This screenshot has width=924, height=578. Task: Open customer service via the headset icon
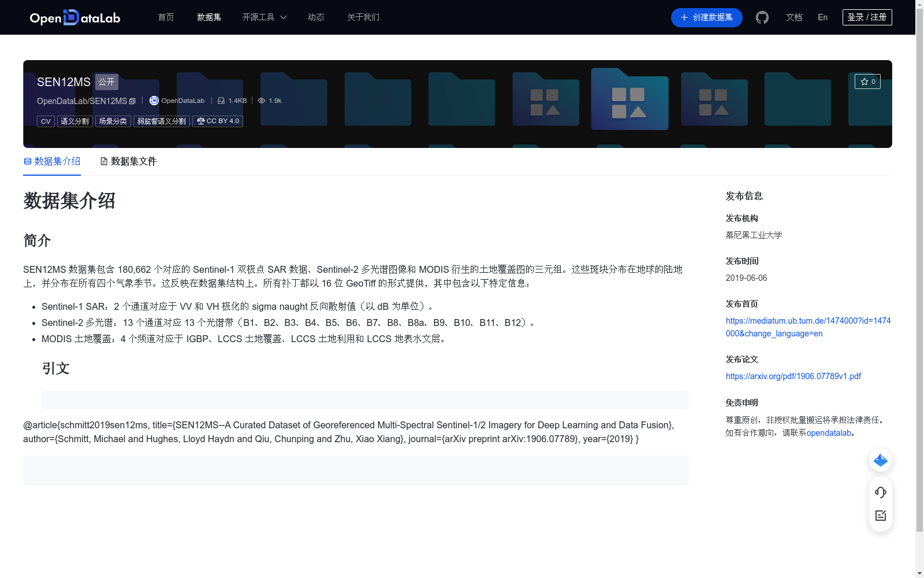[880, 492]
